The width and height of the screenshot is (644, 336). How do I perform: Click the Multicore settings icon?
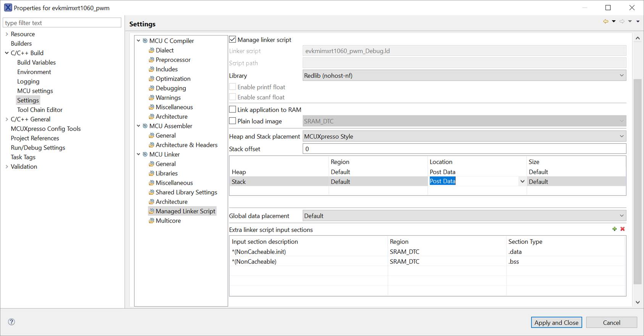pyautogui.click(x=152, y=221)
